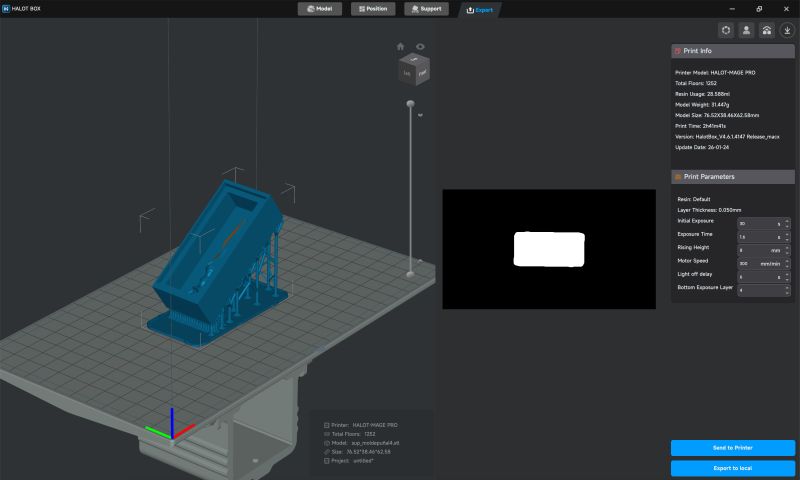Click the Layer Thickness 0.050mm text
Screen dimensions: 800x480
[x=709, y=210]
